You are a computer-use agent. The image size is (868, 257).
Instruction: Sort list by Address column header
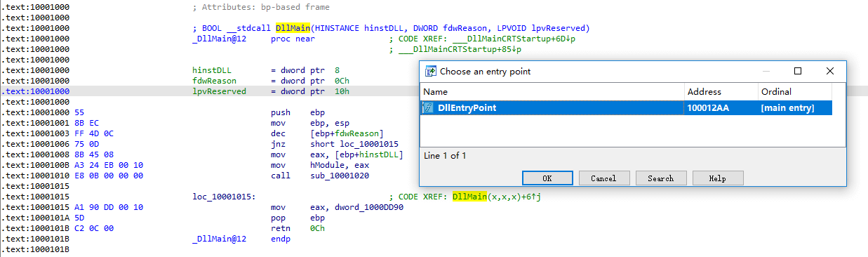coord(721,92)
